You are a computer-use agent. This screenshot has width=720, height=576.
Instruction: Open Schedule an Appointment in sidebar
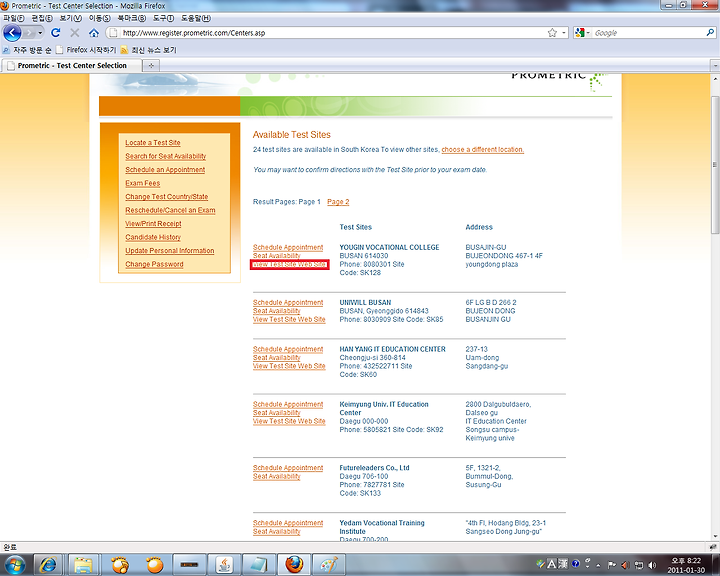pyautogui.click(x=165, y=170)
